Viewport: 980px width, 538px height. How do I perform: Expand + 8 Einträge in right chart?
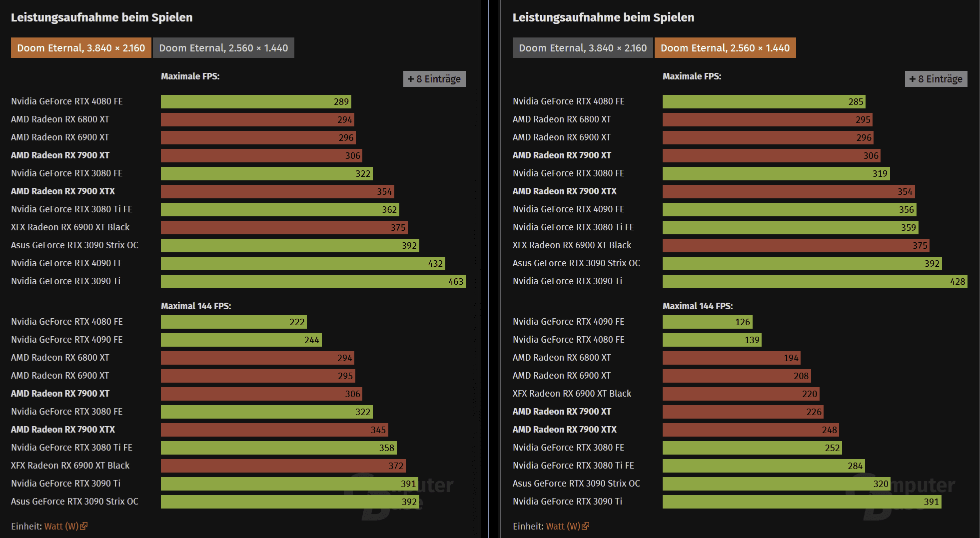tap(936, 79)
